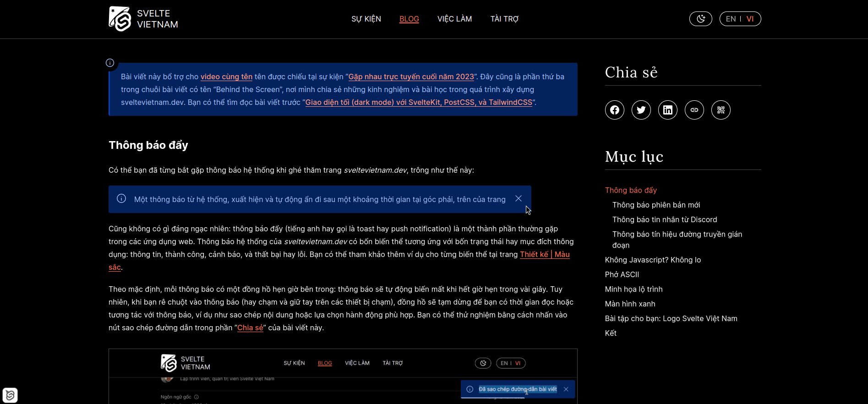The width and height of the screenshot is (868, 404).
Task: Click the floating Svelte badge in the corner
Action: click(x=10, y=395)
